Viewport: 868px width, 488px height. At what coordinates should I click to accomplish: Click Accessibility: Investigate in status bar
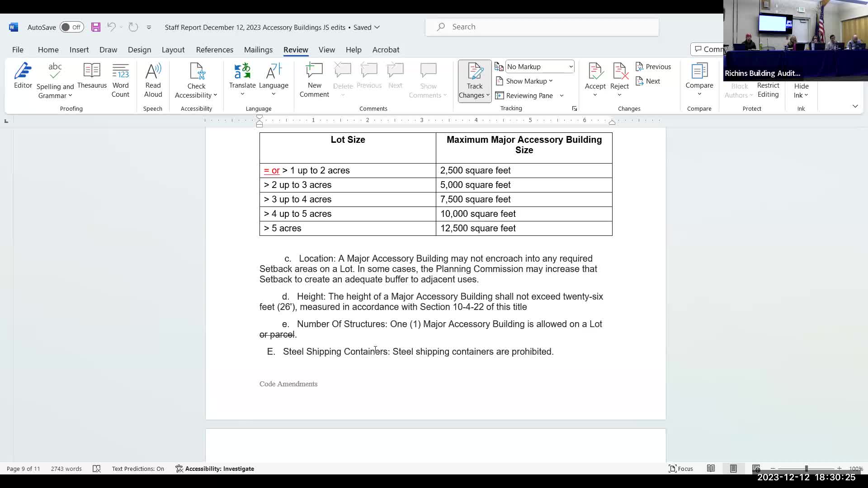pos(215,469)
